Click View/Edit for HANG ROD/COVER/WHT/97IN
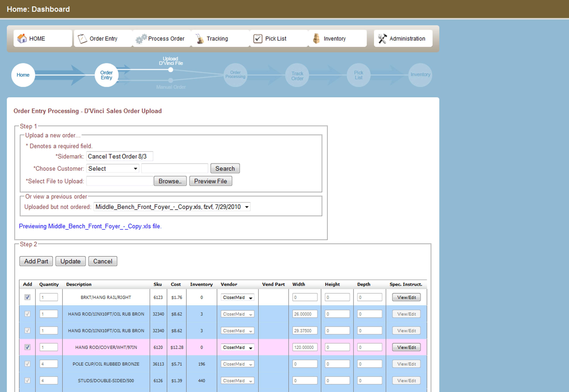The image size is (569, 392). click(x=406, y=347)
